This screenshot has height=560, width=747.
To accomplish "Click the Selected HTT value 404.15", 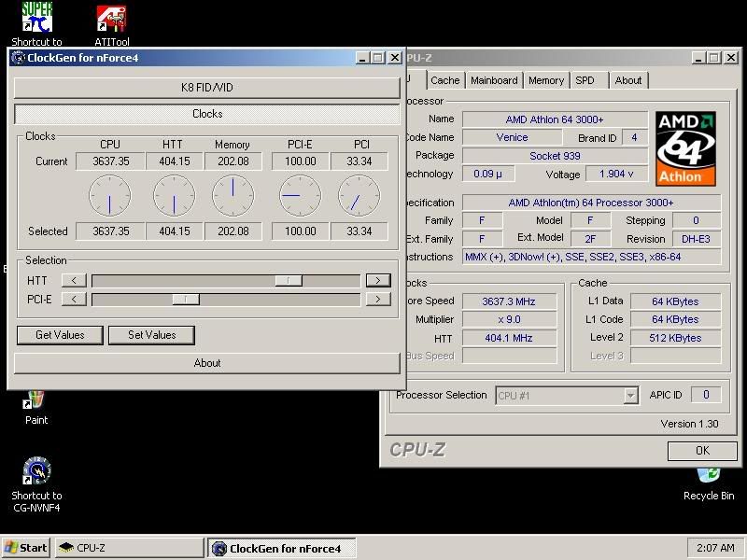I will pyautogui.click(x=175, y=231).
